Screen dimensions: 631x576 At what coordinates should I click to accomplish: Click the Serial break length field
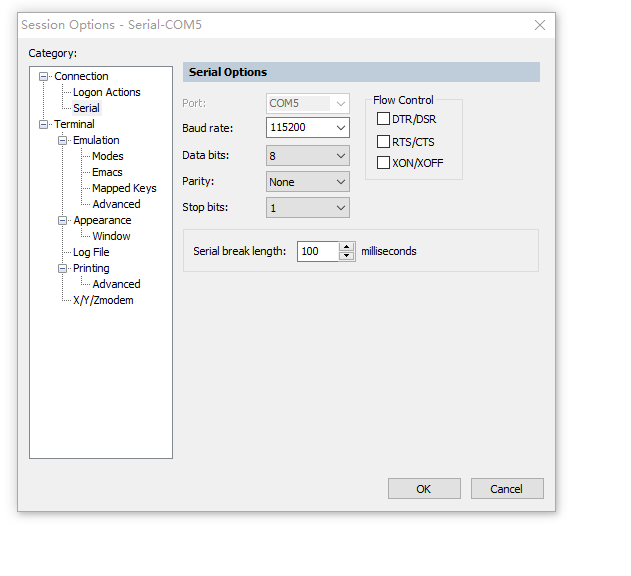click(x=318, y=251)
